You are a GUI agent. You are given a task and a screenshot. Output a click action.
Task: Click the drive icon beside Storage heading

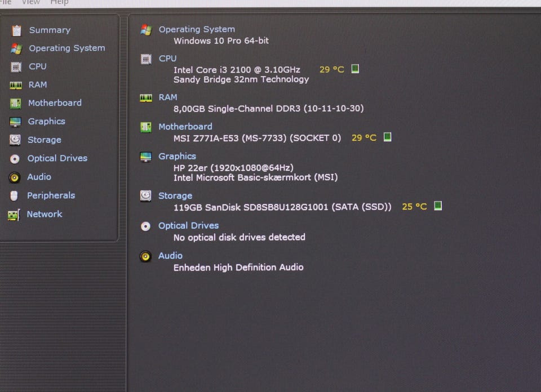pos(145,196)
